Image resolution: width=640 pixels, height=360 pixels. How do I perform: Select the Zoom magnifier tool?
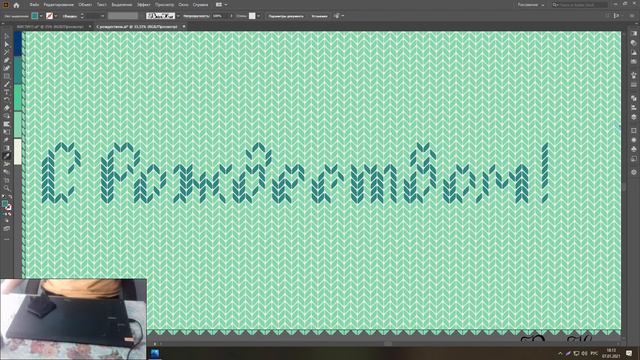(x=7, y=188)
